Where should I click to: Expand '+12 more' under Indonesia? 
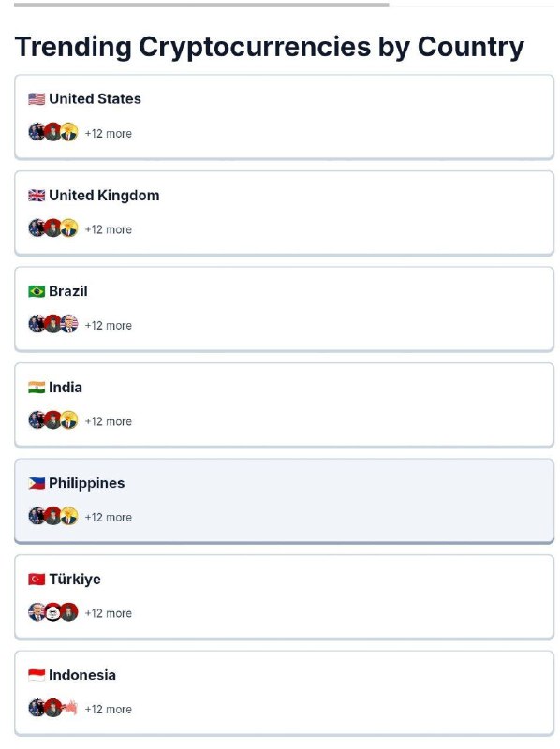tap(108, 709)
